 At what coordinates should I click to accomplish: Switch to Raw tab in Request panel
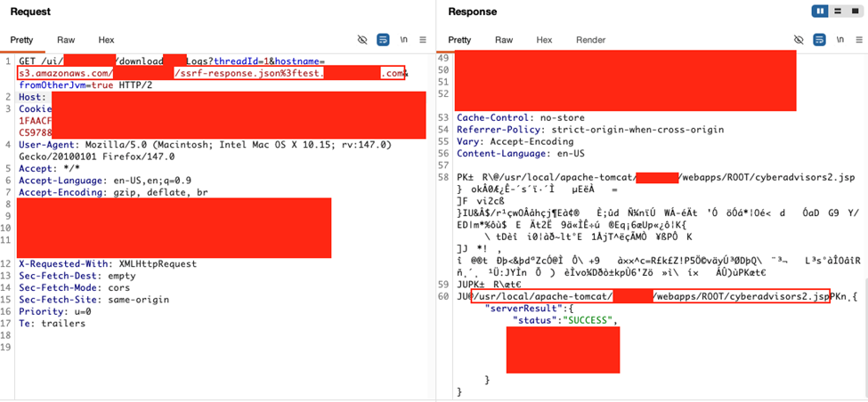point(66,40)
